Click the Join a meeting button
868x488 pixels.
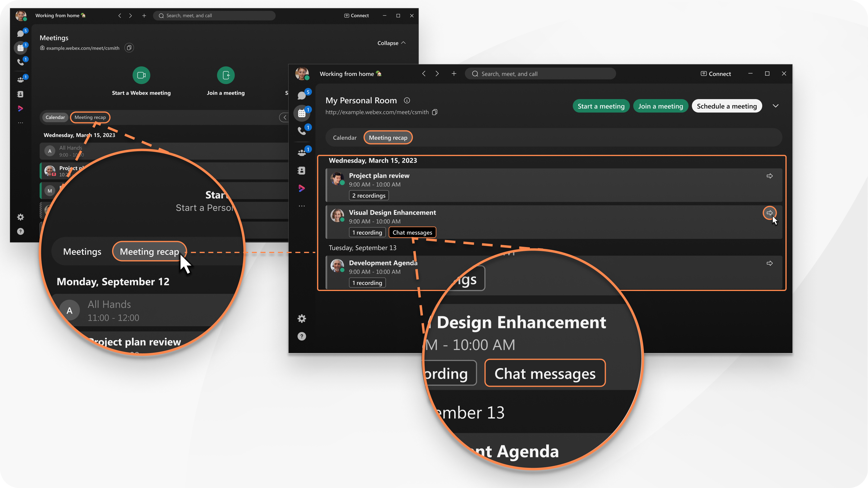[661, 106]
